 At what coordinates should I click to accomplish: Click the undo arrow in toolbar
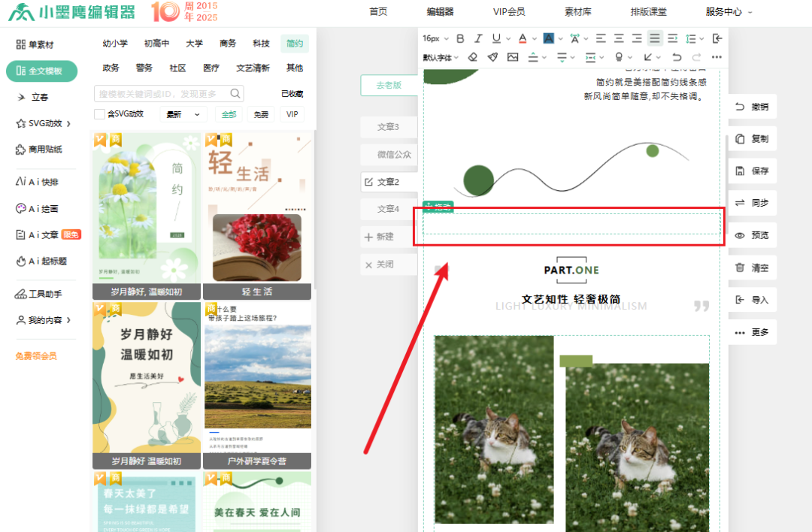coord(677,57)
